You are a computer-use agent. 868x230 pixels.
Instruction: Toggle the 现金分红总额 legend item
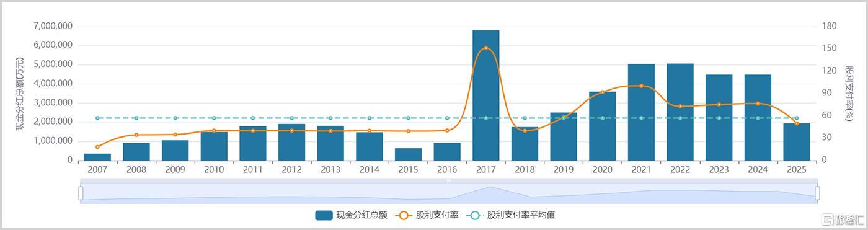click(x=351, y=215)
